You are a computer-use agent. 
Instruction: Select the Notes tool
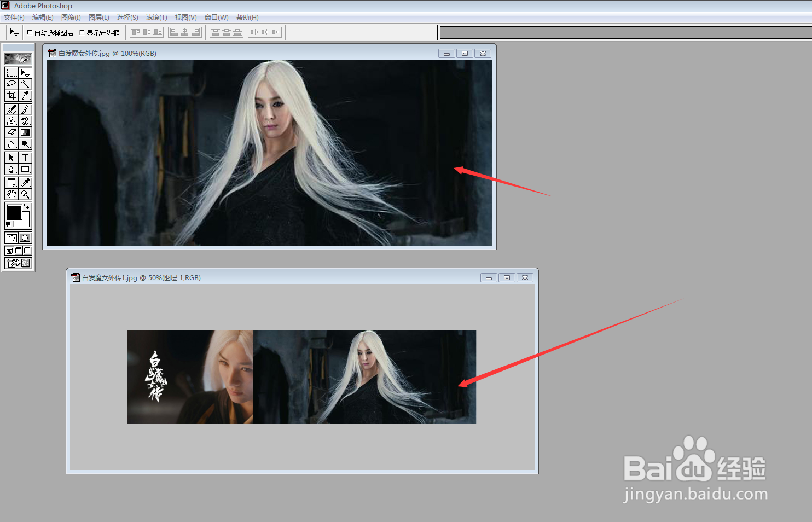point(11,183)
